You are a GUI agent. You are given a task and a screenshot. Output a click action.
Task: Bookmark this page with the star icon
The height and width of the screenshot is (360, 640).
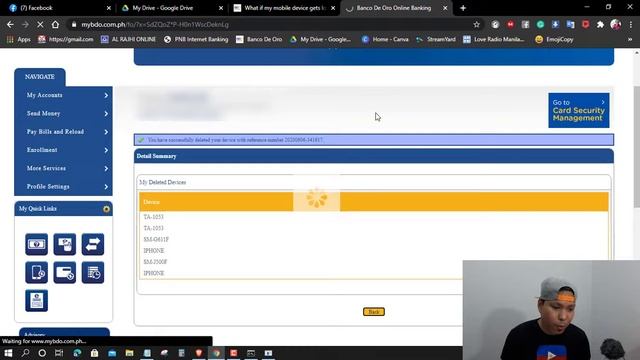(x=476, y=24)
